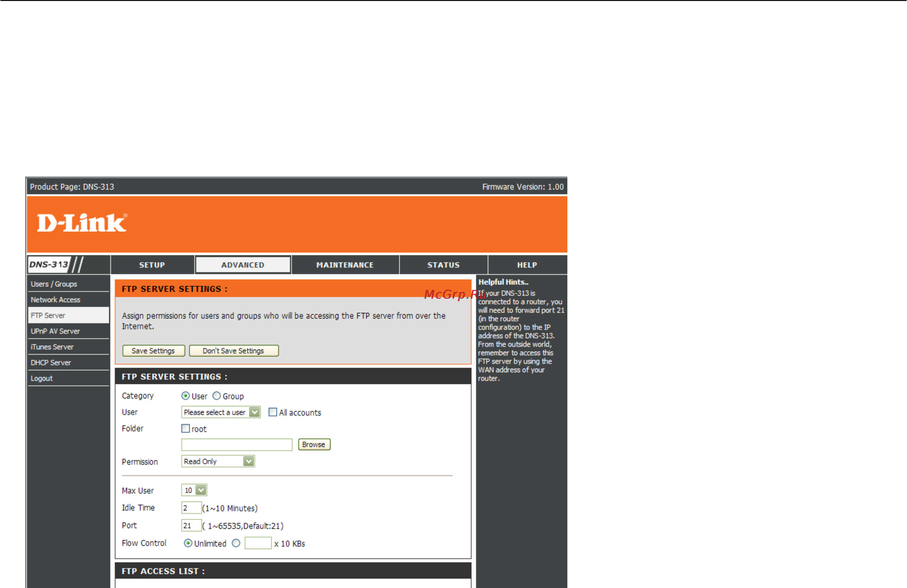
Task: Open UPnP AV Server page
Action: coord(69,331)
